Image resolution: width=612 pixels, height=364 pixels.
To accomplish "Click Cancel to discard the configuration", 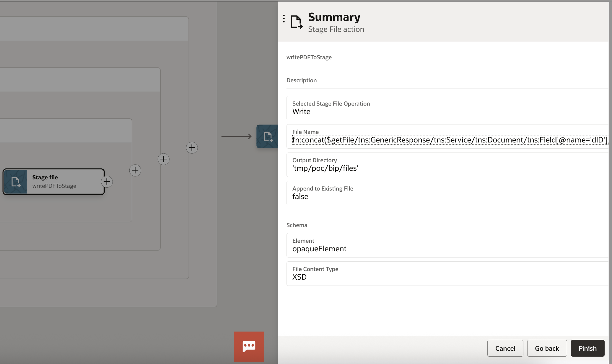I will pos(505,348).
